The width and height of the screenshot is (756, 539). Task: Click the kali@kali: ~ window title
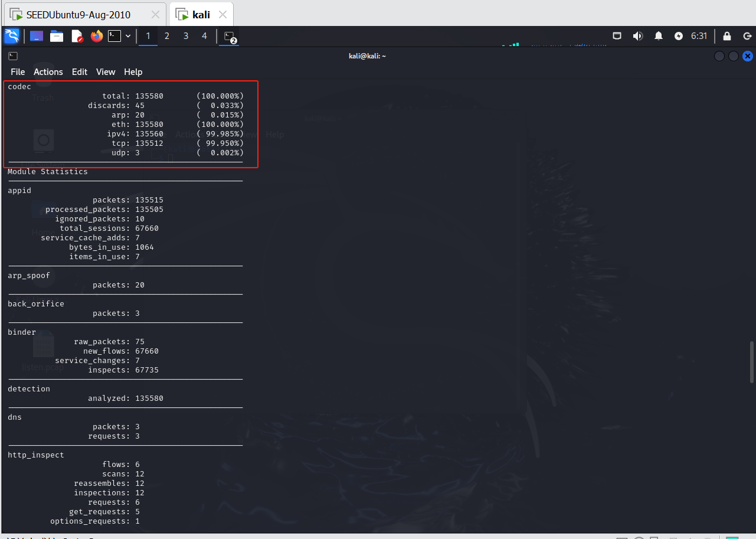pos(367,56)
